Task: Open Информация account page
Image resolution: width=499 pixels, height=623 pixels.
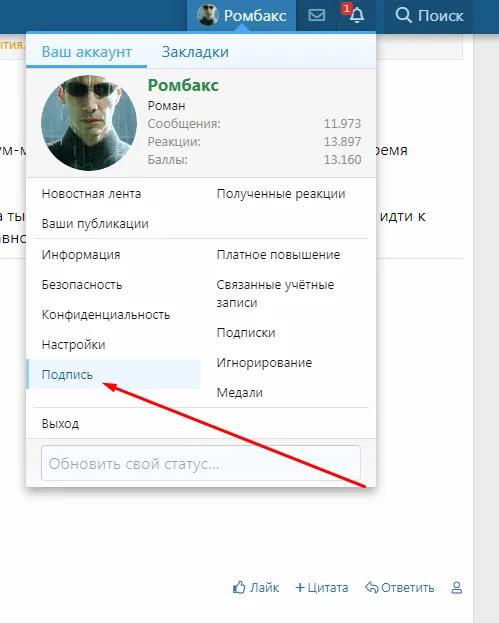Action: tap(81, 255)
